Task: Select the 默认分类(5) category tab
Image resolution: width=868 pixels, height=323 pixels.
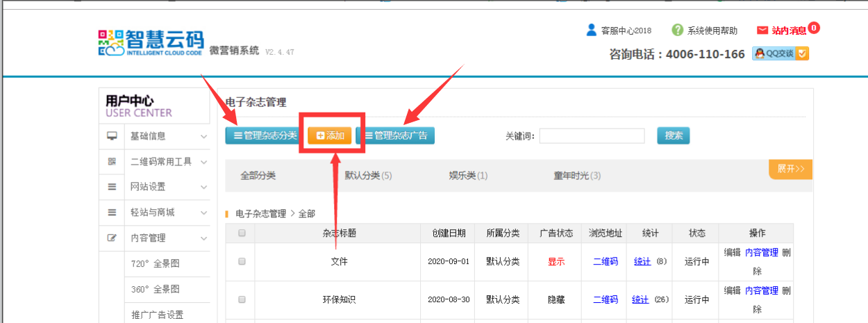Action: [368, 176]
